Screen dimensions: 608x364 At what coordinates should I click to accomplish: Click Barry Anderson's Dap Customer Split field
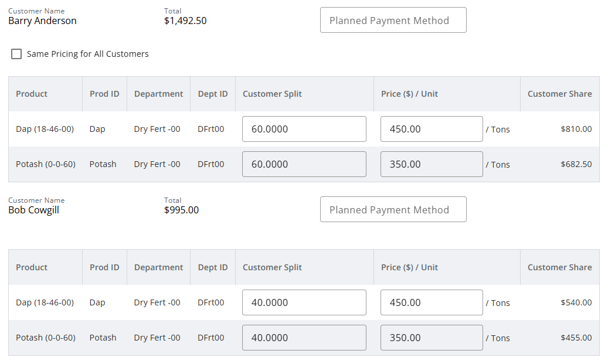point(304,129)
